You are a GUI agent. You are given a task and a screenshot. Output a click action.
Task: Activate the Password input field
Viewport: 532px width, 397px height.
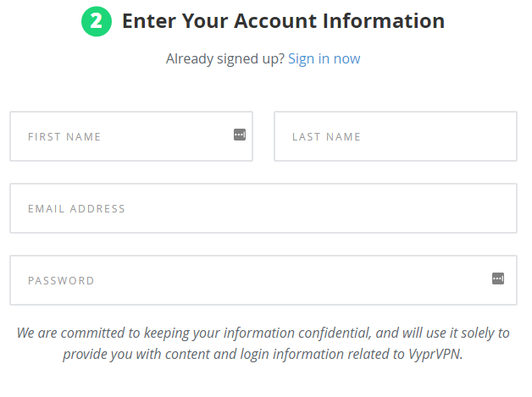[263, 280]
